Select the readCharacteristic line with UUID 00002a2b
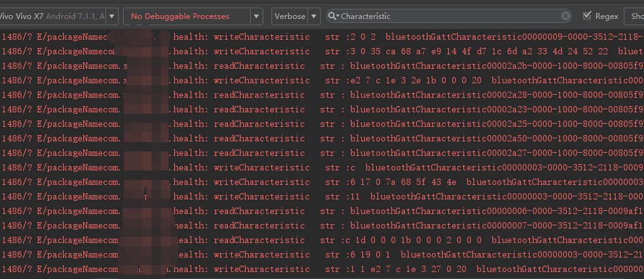 322,66
